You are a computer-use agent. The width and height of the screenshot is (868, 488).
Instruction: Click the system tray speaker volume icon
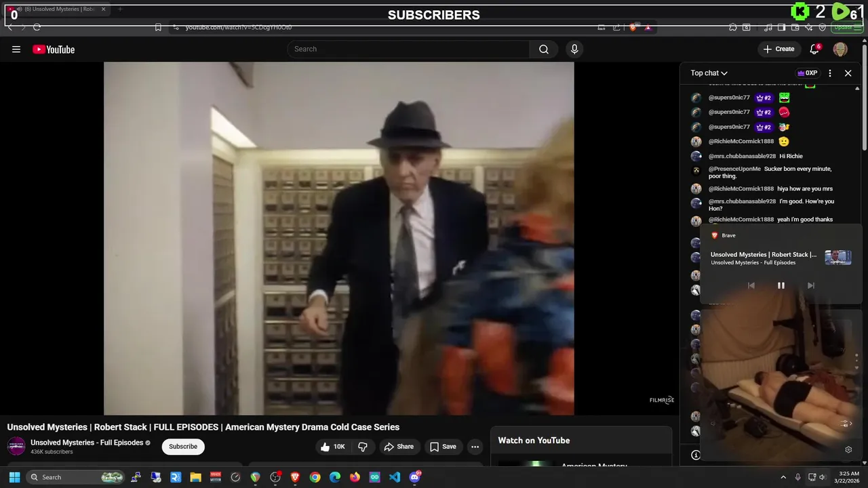pos(822,477)
